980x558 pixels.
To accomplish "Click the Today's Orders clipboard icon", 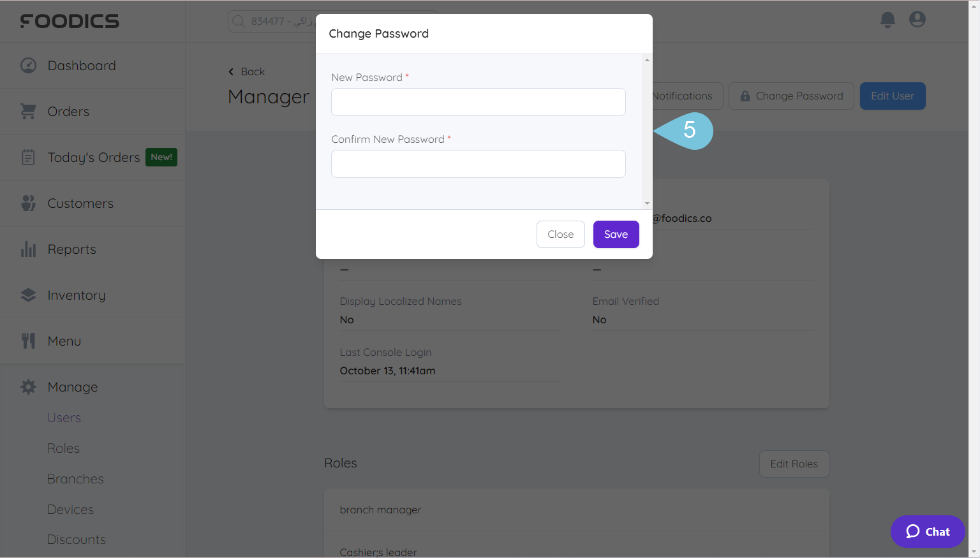I will click(29, 157).
